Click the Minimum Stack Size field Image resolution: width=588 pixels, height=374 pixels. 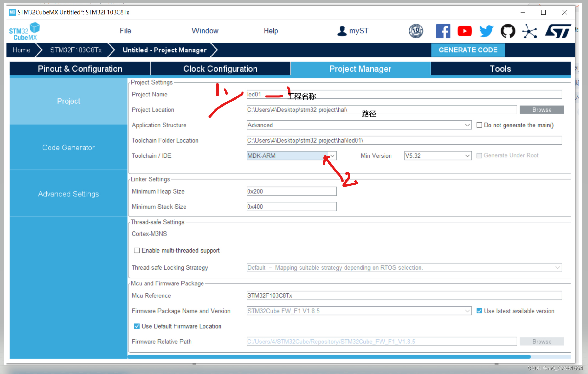[292, 207]
